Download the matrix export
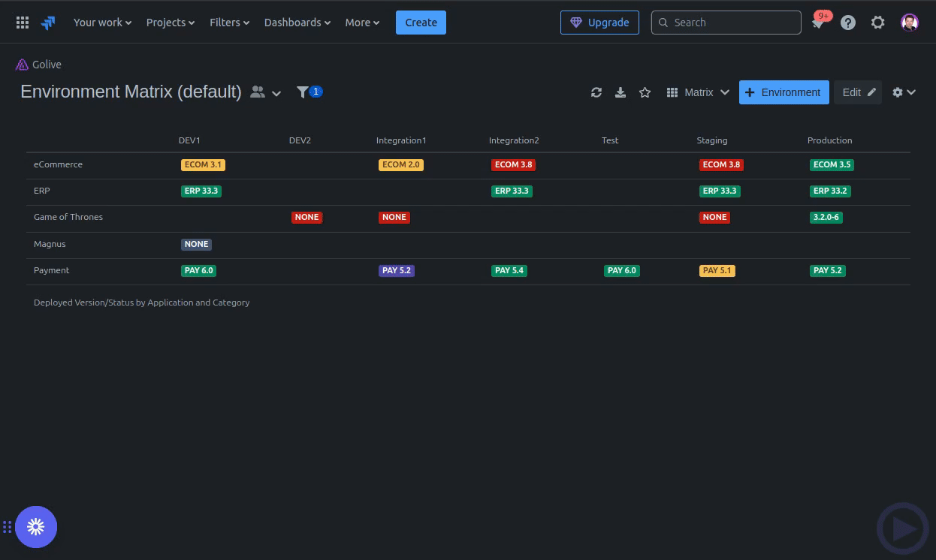936x560 pixels. (x=620, y=92)
